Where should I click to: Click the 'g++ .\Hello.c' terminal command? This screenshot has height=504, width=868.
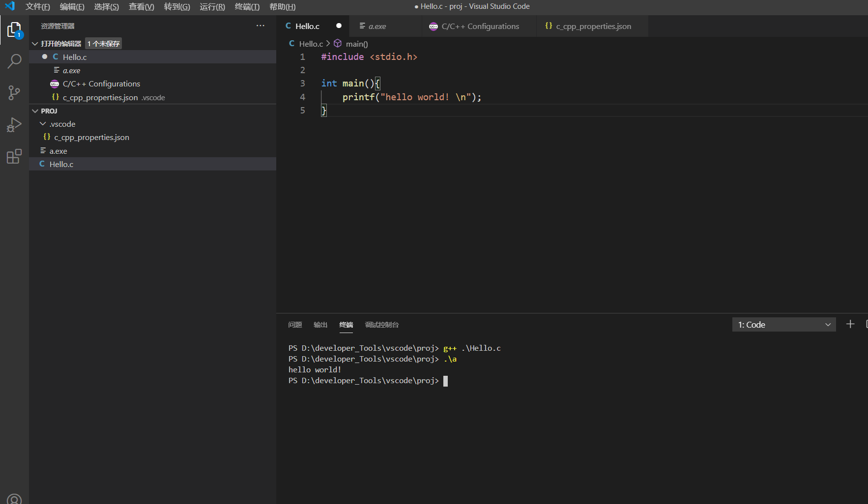[x=472, y=348]
